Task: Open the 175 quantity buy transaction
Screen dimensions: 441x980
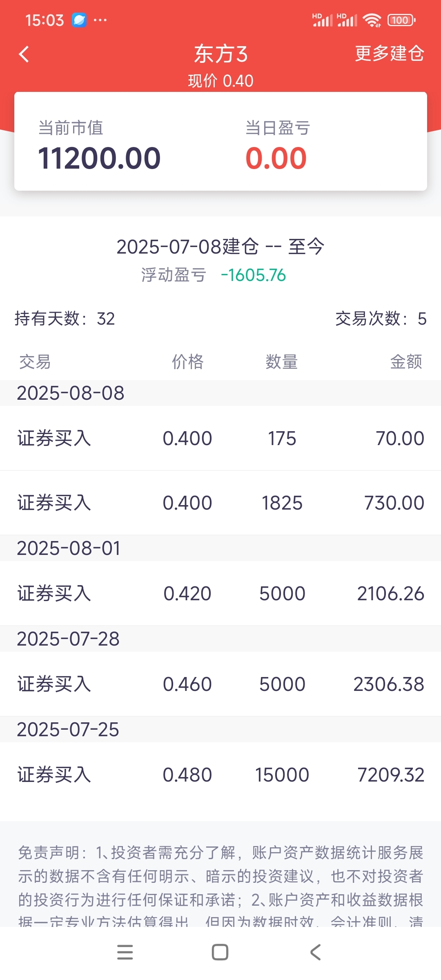Action: click(220, 438)
